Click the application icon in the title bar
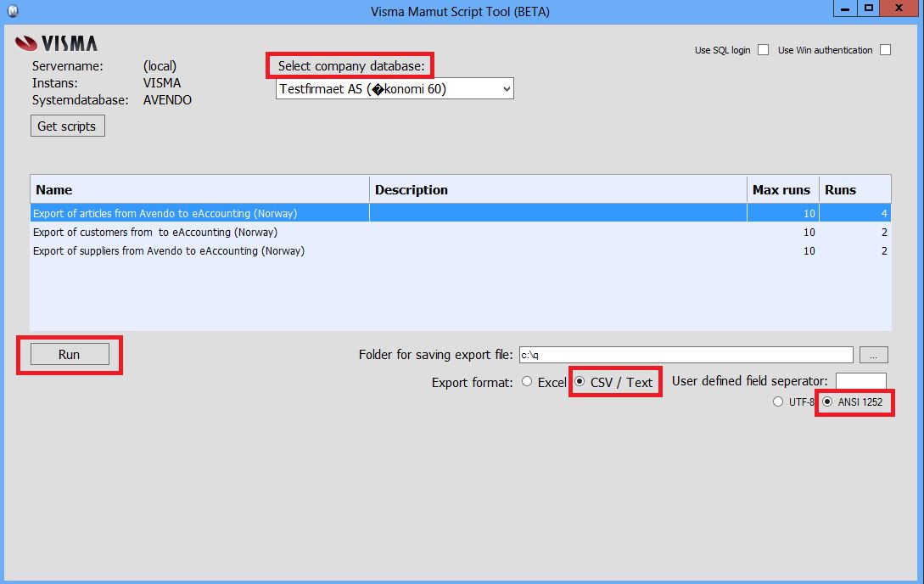The image size is (924, 584). pos(13,10)
